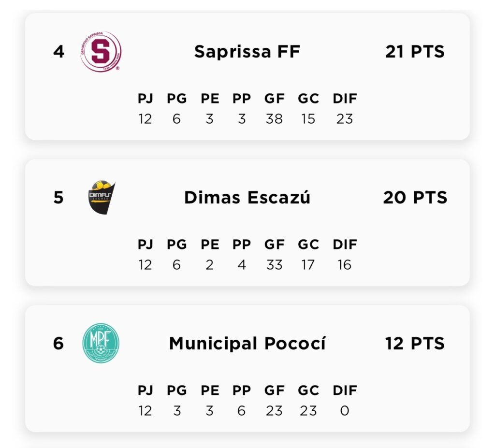Click the Dimas Escazú team logo
495x448 pixels.
102,198
